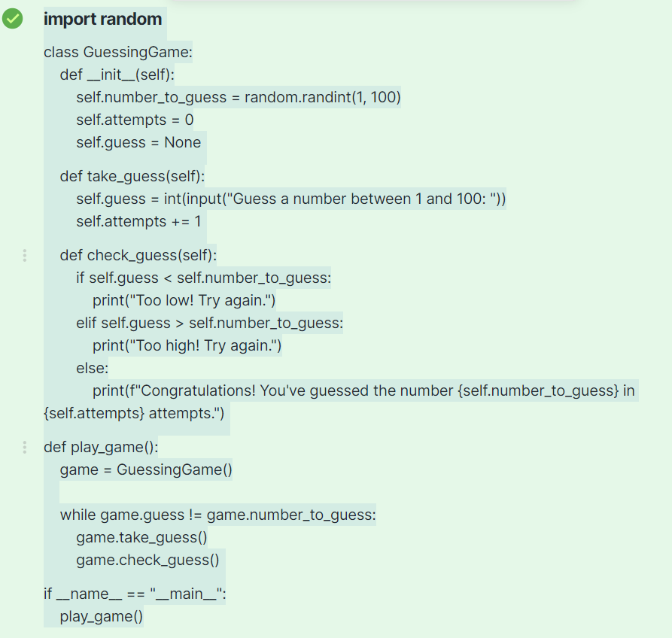Screen dimensions: 672x638
Task: Click the "while game.guess !=" loop line
Action: pyautogui.click(x=217, y=515)
